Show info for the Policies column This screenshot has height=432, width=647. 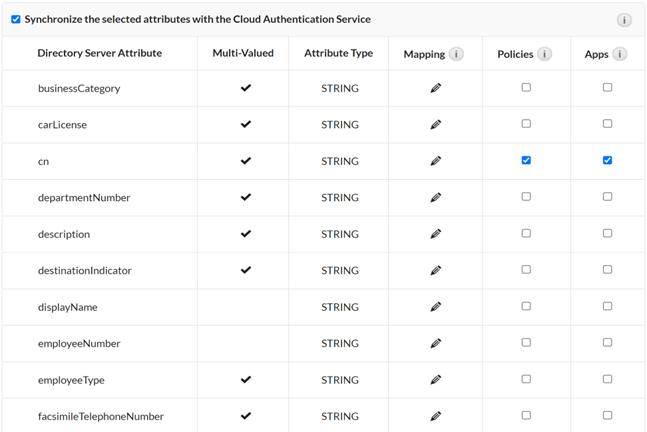[544, 54]
